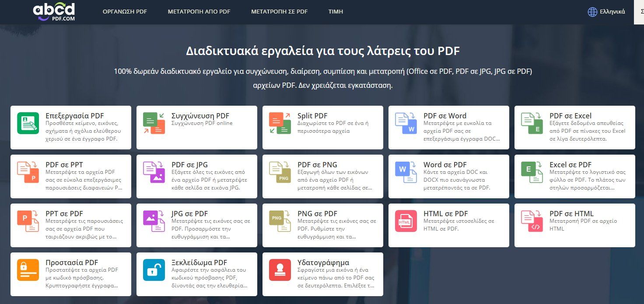644x304 pixels.
Task: Expand the ΜΕΤΑΤΡΟΠΗ ΑΠΟ PDF menu
Action: [199, 12]
